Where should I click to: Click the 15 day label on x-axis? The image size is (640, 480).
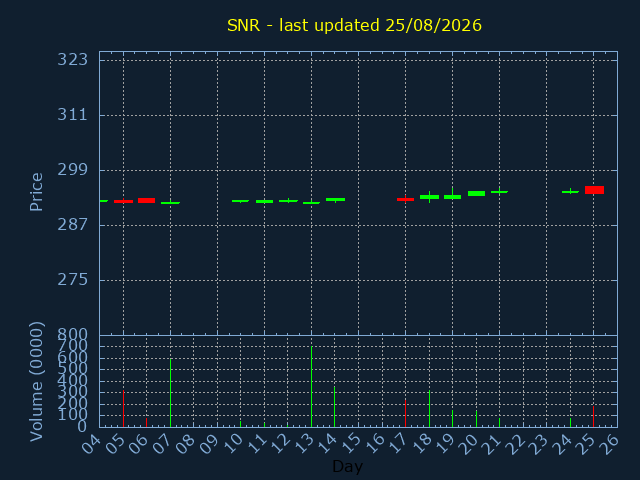click(x=350, y=444)
